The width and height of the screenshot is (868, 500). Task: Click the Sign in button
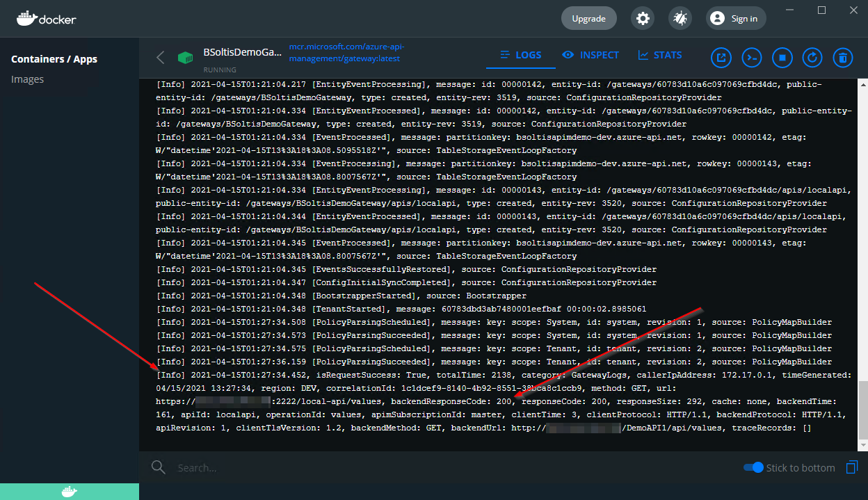tap(736, 19)
